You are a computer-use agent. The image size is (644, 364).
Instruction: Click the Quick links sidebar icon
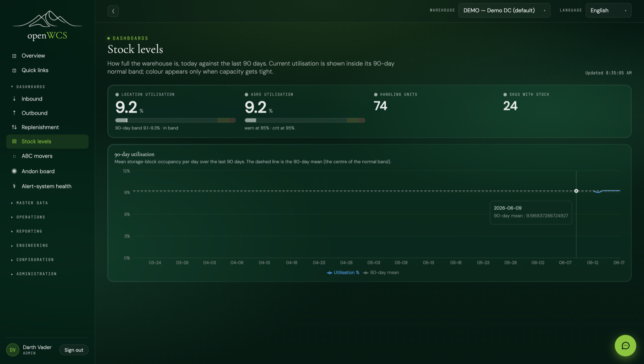[14, 70]
